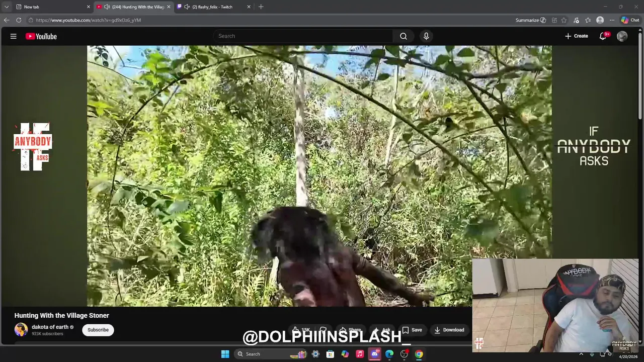Click the YouTube search magnifier button
644x362 pixels.
coord(404,36)
